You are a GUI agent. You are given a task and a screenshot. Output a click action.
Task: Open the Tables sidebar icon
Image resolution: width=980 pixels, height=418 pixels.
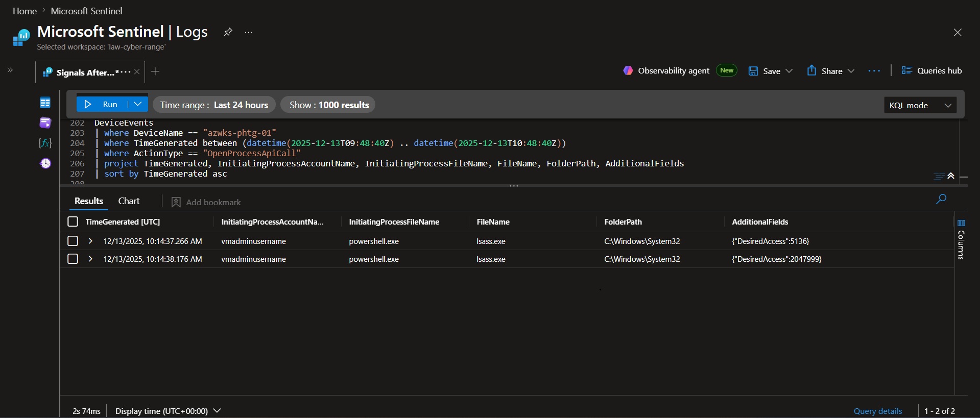[x=45, y=103]
